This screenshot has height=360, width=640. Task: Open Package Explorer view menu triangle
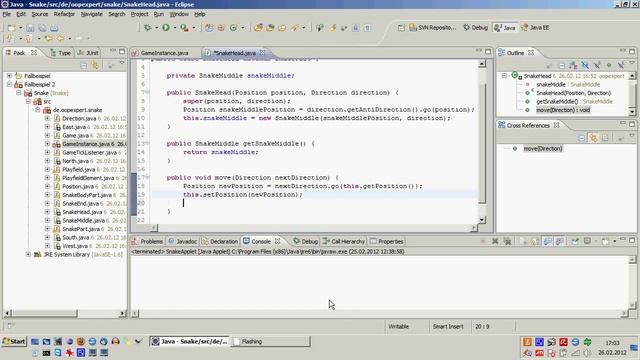tap(122, 63)
